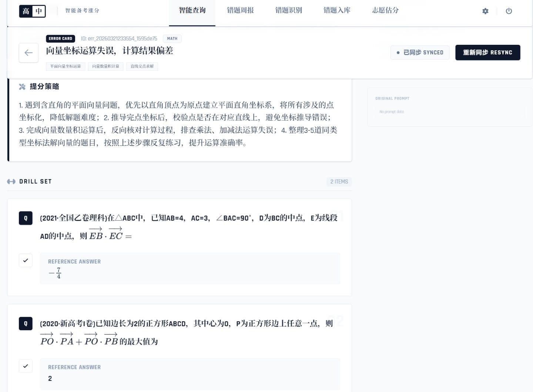Screen dimensions: 533x392
Task: Click the 直线交点求解 tag
Action: pos(142,66)
